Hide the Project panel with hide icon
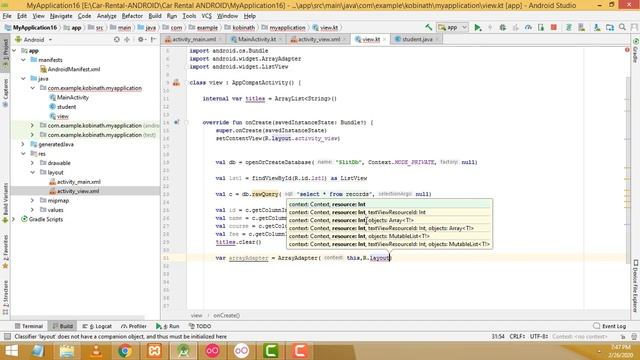The image size is (640, 360). point(153,40)
